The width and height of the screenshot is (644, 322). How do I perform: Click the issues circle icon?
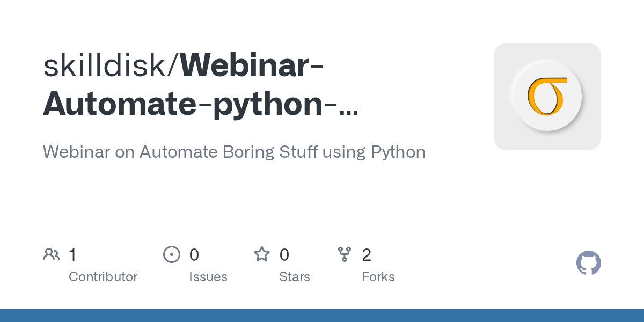(x=172, y=254)
